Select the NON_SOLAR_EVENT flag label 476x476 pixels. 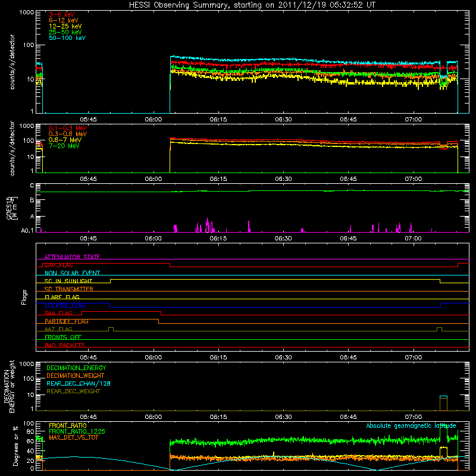coord(72,273)
